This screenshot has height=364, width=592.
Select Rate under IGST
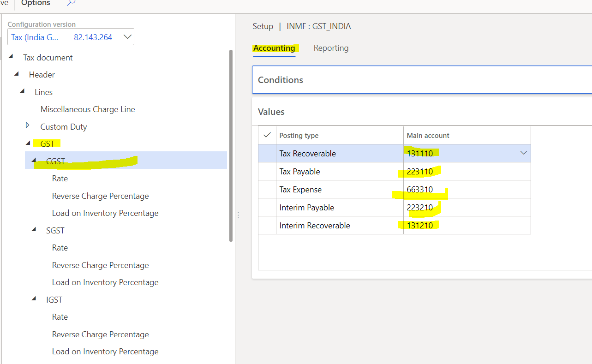click(60, 316)
